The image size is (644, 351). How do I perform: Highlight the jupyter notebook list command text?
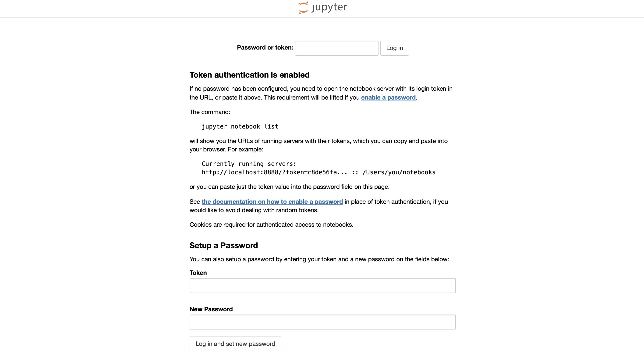click(240, 126)
